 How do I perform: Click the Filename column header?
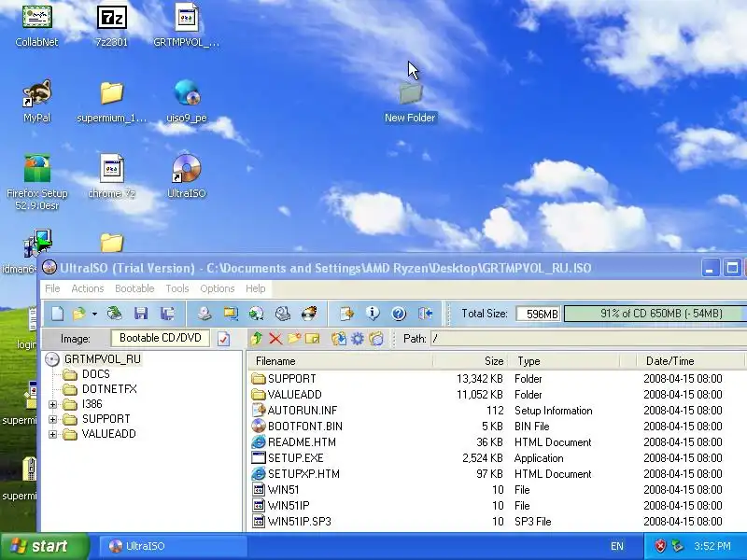(340, 361)
